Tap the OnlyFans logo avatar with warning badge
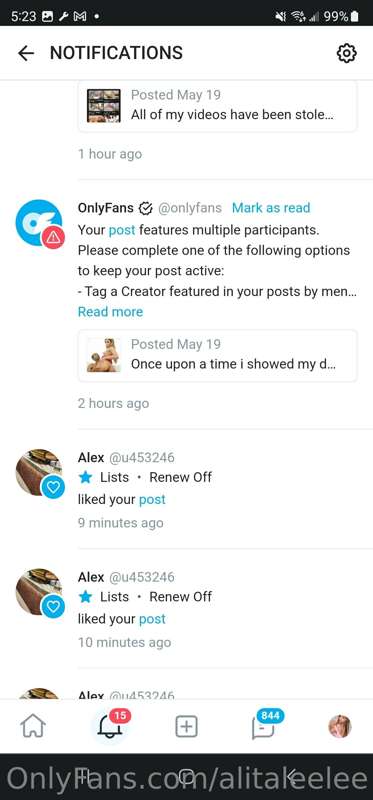The image size is (373, 800). click(39, 223)
